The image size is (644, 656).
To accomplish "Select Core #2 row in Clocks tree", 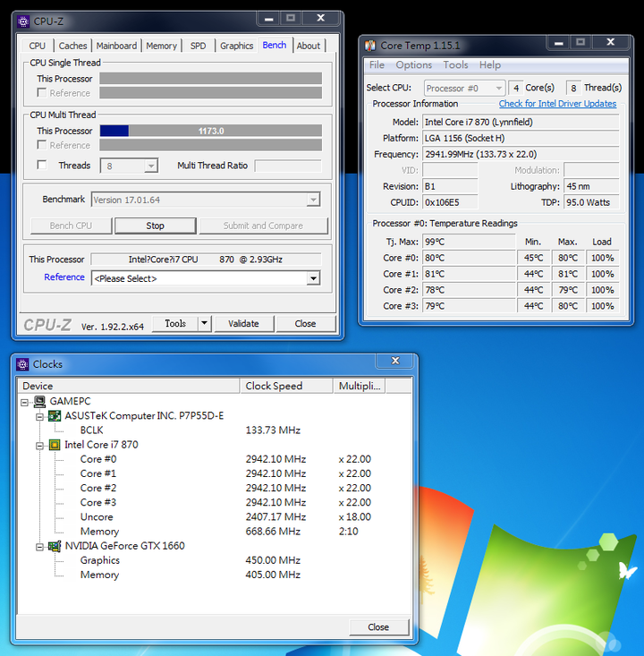I will click(98, 488).
